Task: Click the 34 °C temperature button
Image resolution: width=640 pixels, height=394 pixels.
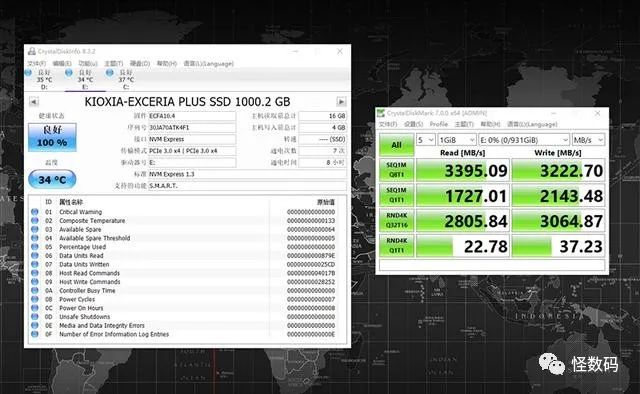Action: click(52, 179)
